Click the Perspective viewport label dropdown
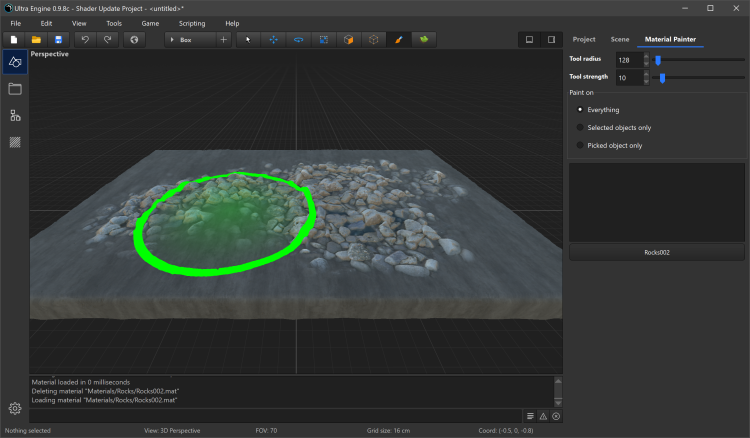This screenshot has width=750, height=438. [x=50, y=54]
